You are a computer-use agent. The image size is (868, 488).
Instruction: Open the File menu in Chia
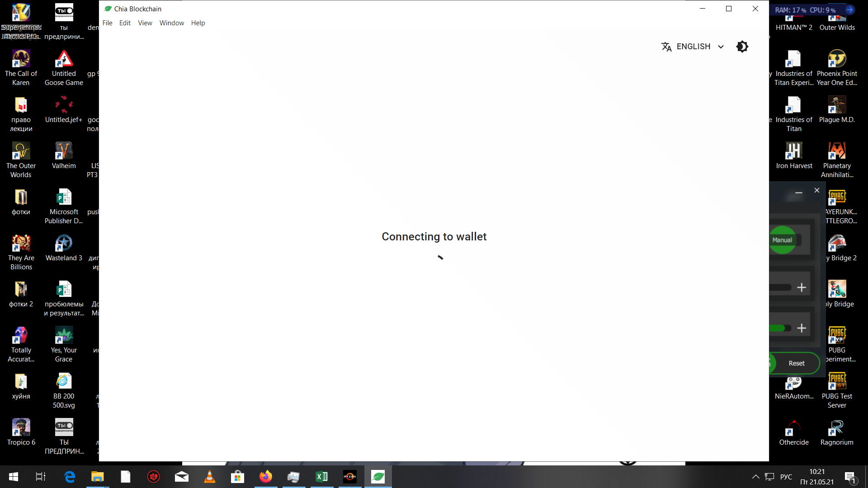pyautogui.click(x=108, y=23)
